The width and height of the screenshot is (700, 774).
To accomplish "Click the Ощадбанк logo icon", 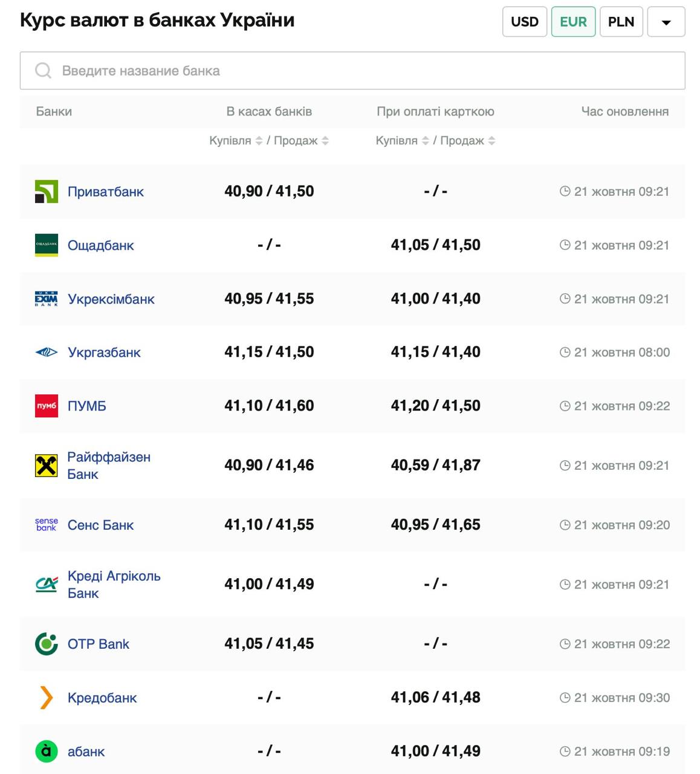I will pyautogui.click(x=47, y=245).
